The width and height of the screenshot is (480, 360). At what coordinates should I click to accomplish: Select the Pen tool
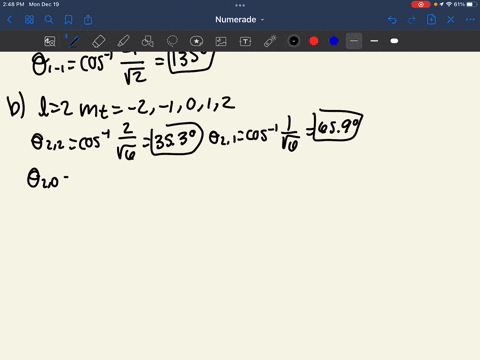[74, 41]
